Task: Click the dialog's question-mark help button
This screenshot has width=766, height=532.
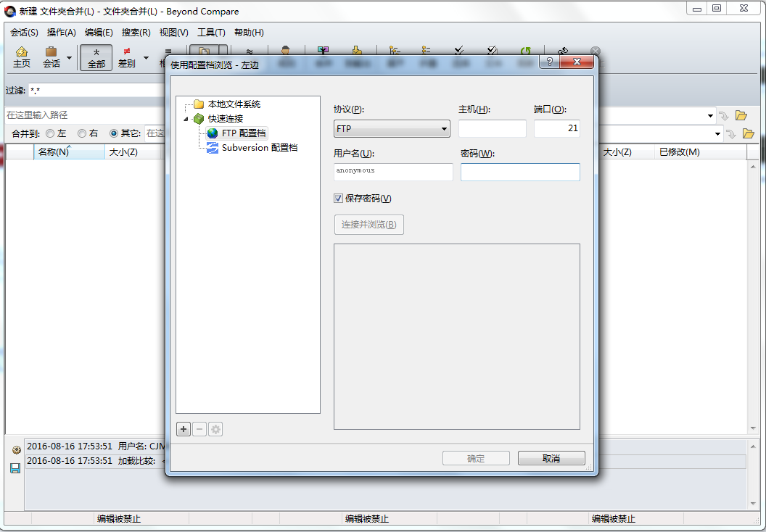Action: [550, 62]
